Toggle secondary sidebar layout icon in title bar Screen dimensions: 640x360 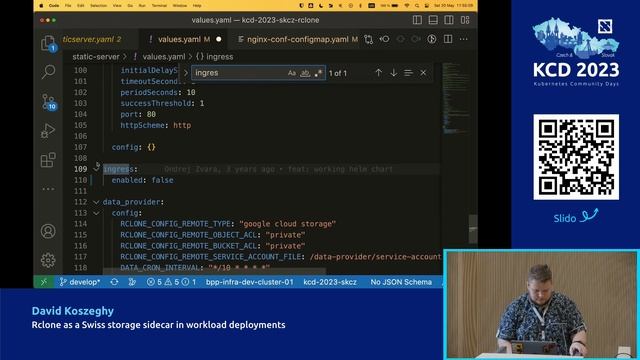click(449, 20)
